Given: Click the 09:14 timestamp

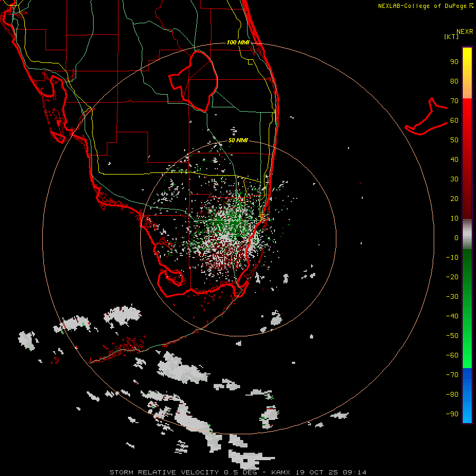Looking at the screenshot, I should coord(354,472).
